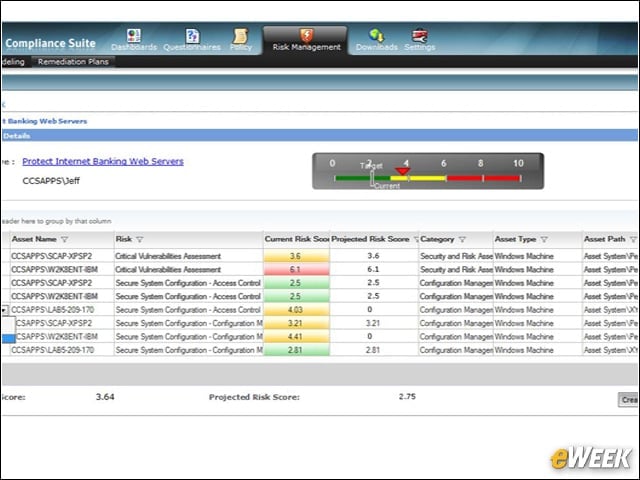
Task: Follow the Protect Internet Banking Web Servers link
Action: [103, 161]
